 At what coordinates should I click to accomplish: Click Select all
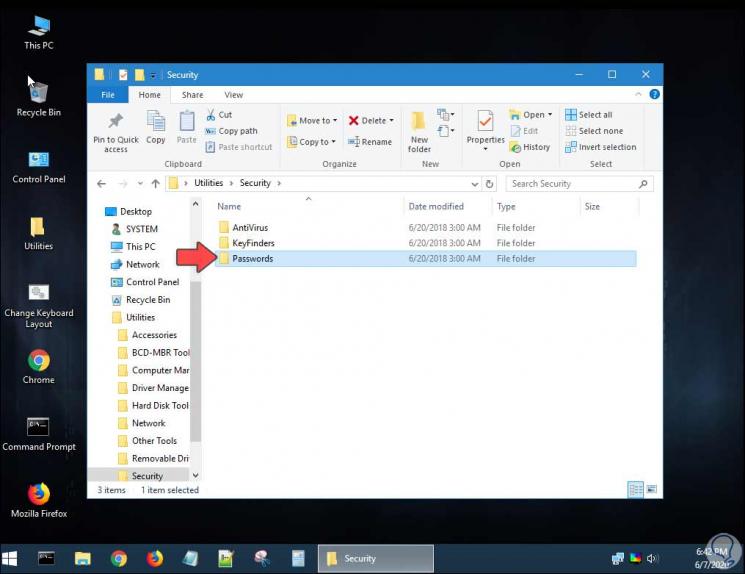588,115
